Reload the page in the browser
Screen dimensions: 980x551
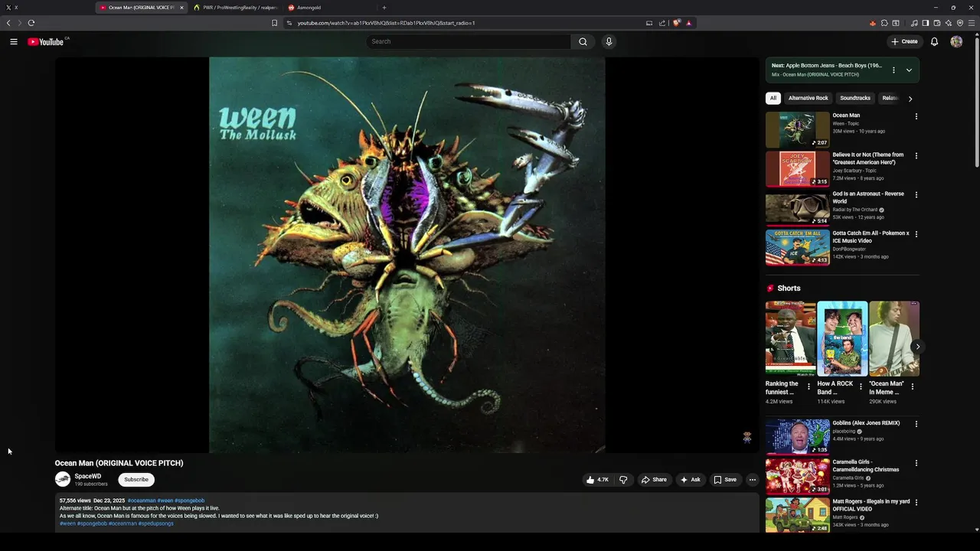[x=31, y=23]
